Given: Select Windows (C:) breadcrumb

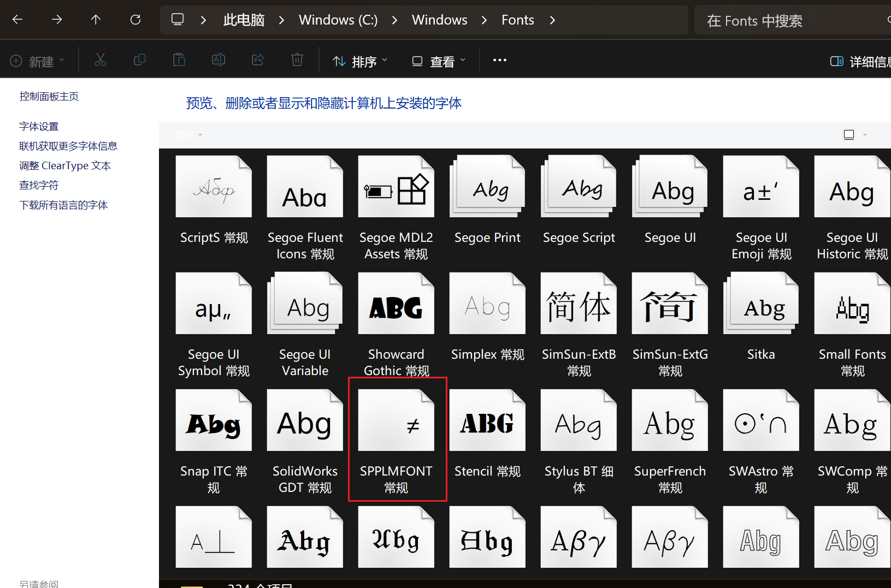Looking at the screenshot, I should (x=338, y=20).
